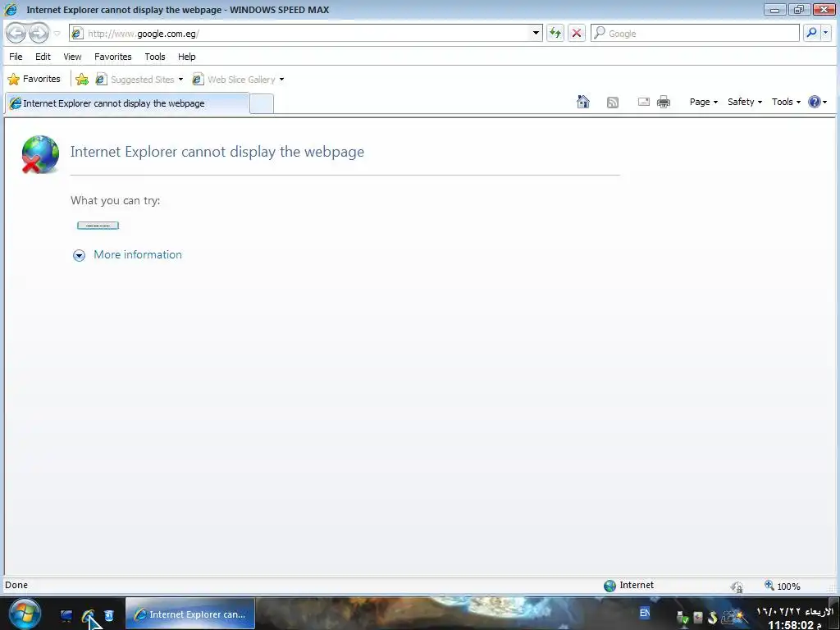Click the magnifier Search button
The width and height of the screenshot is (840, 630).
811,33
